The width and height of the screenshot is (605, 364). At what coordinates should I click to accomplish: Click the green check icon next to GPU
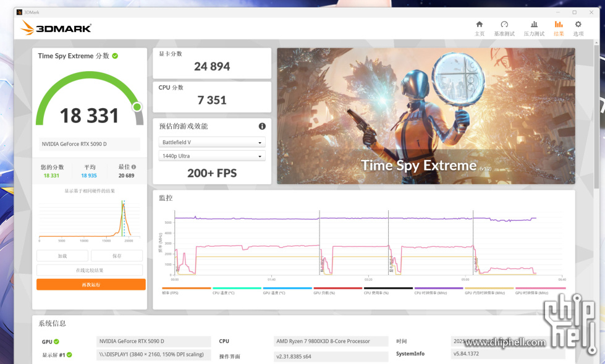[56, 342]
